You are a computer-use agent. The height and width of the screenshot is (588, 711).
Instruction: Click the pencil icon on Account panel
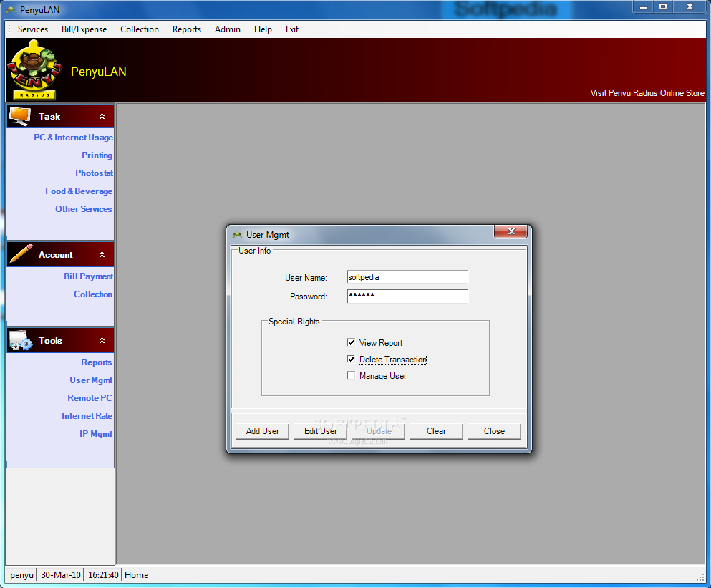[21, 254]
